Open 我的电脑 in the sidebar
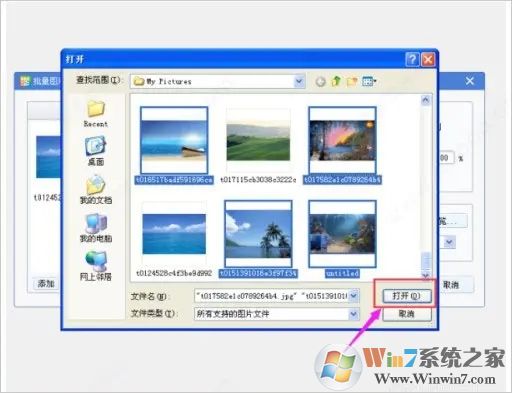This screenshot has height=393, width=512. coord(96,228)
